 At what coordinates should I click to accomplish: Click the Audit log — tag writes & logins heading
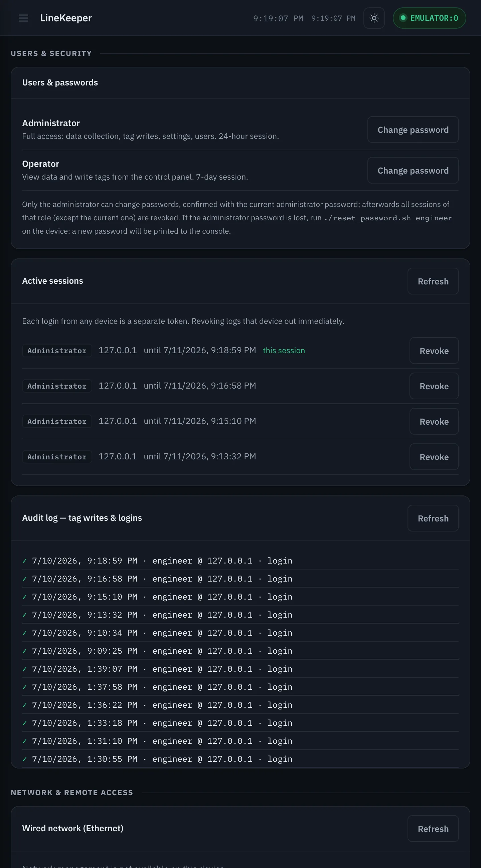[x=82, y=518]
